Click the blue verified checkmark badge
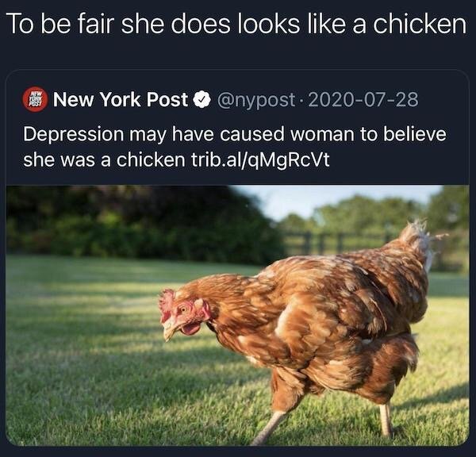476x457 pixels. pos(202,100)
